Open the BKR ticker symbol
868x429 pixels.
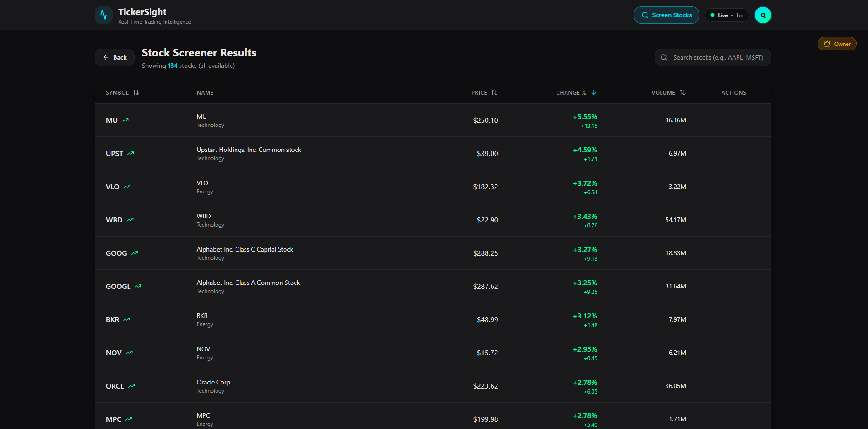[x=113, y=319]
